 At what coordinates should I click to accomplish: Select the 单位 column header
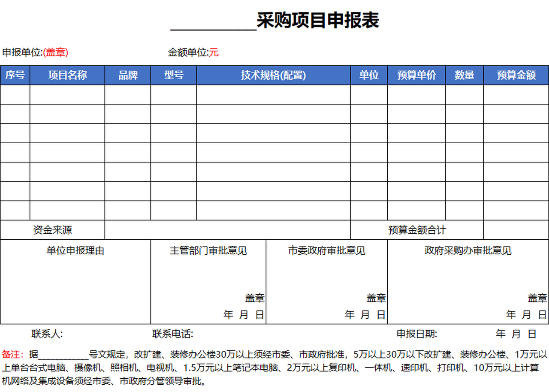point(369,75)
